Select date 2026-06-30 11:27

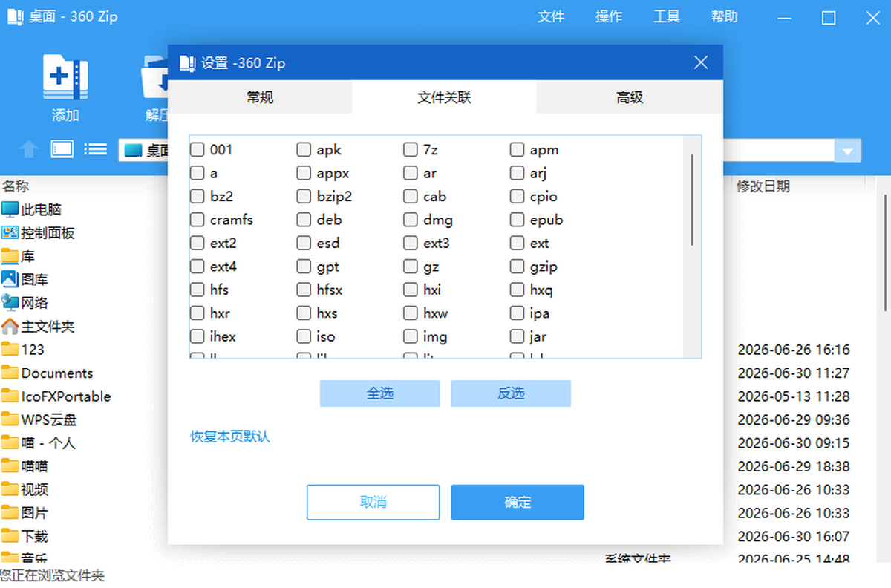794,373
